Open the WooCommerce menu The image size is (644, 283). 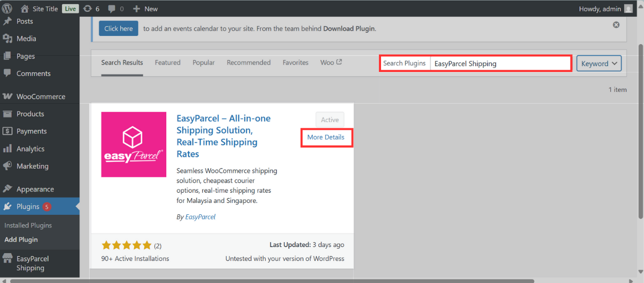41,97
